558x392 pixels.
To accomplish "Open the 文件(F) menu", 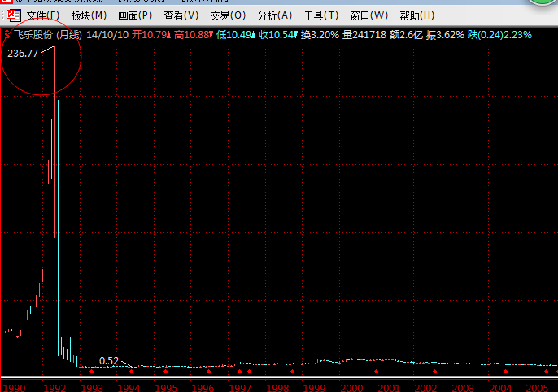I will (x=42, y=15).
